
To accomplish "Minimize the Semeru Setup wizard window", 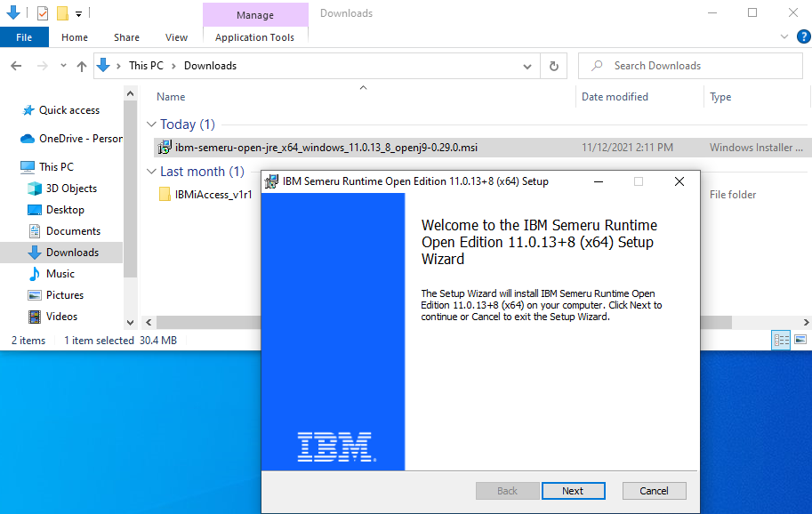I will coord(599,181).
